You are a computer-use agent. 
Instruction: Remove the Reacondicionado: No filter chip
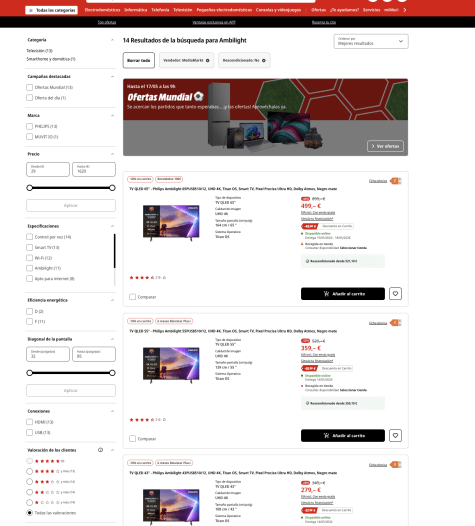264,60
